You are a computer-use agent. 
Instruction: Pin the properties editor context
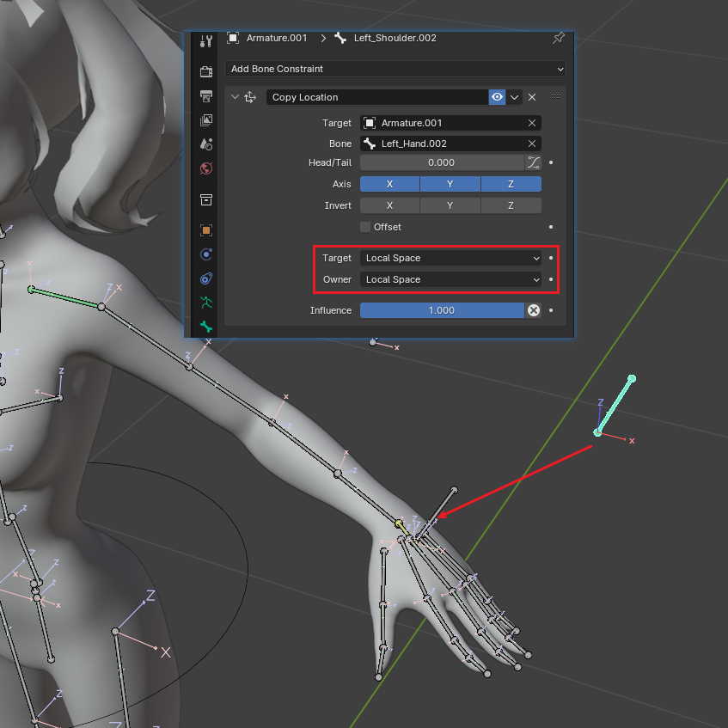559,38
